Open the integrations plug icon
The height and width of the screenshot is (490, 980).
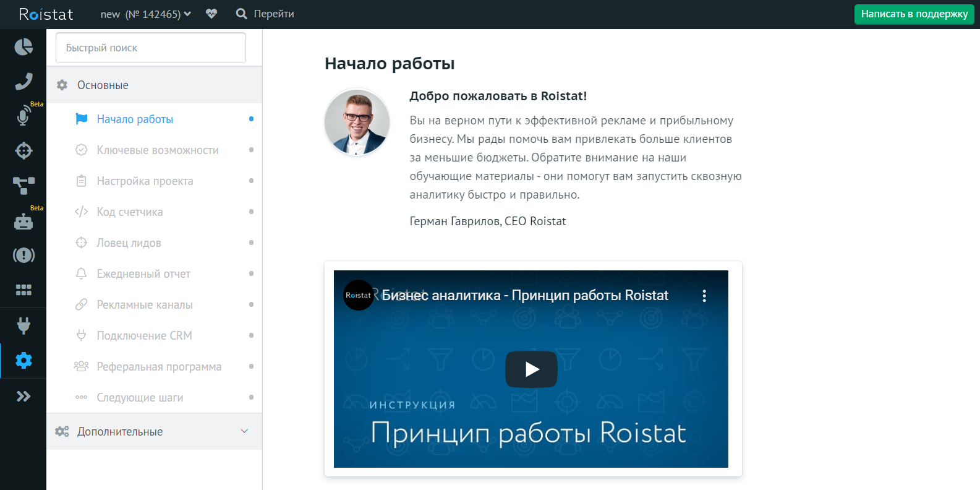(23, 325)
